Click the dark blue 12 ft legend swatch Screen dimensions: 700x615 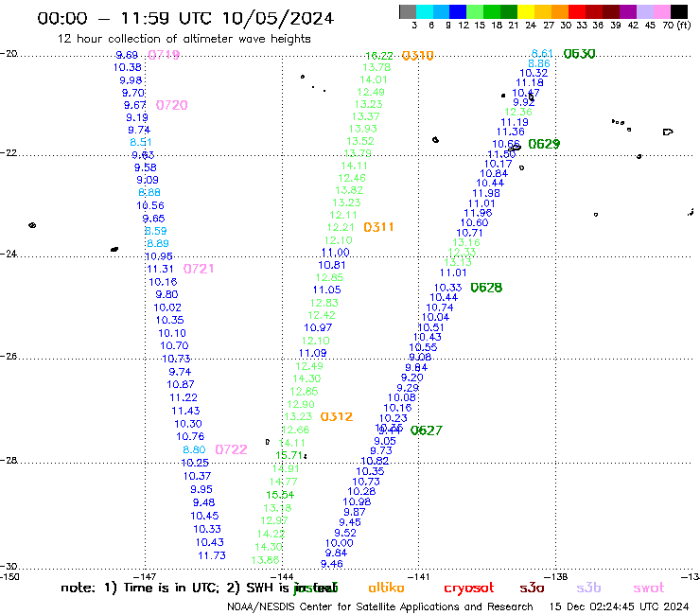coord(458,11)
